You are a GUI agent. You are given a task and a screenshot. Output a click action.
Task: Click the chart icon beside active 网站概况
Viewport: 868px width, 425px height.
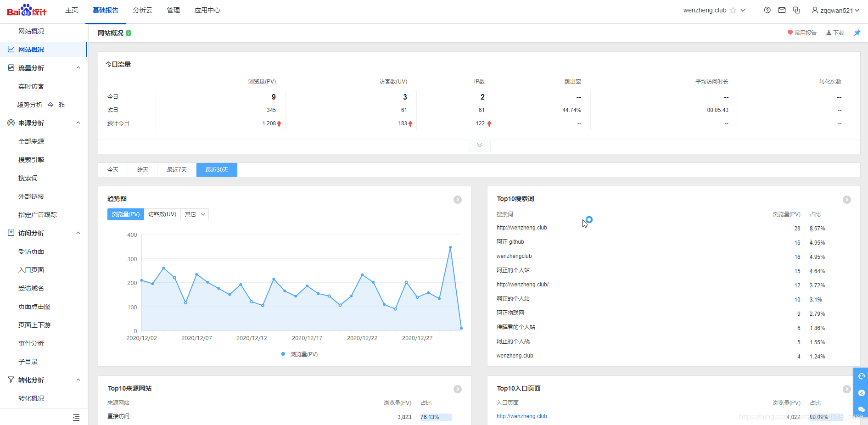(x=11, y=49)
